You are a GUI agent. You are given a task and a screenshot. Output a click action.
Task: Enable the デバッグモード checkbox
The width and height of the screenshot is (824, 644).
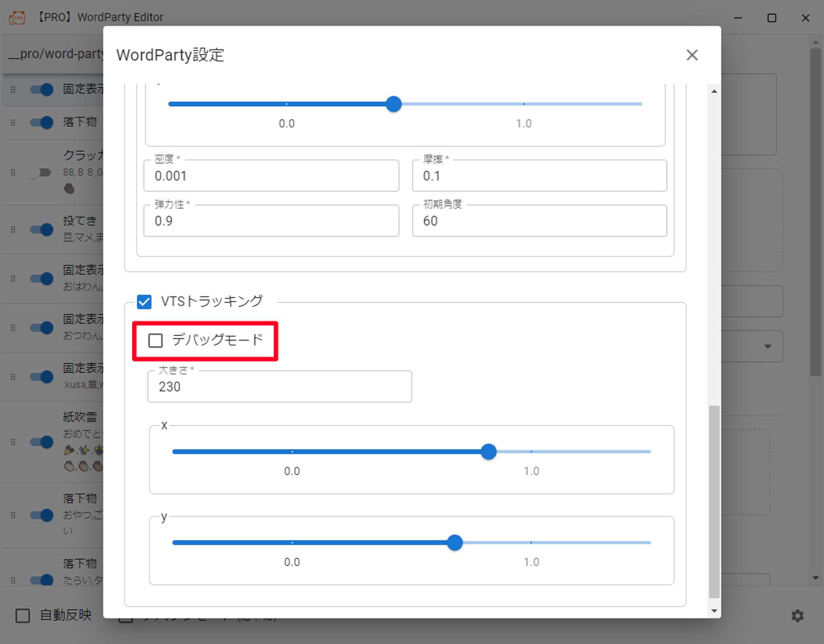pyautogui.click(x=155, y=341)
